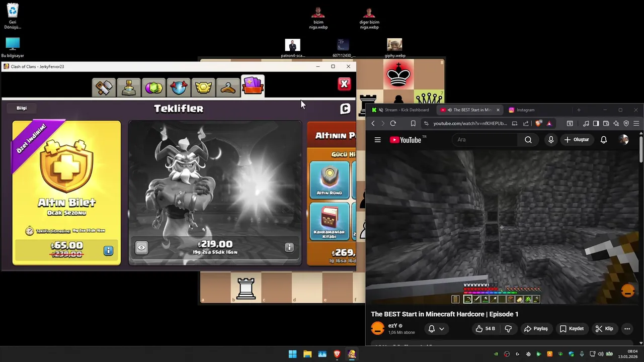Click the Altın Rünü item
This screenshot has width=644, height=362.
(330, 179)
